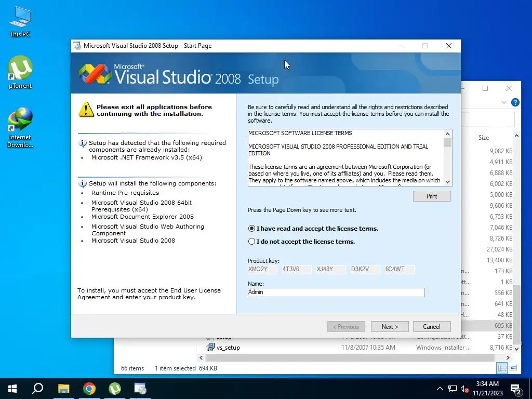Click the Next button
The width and height of the screenshot is (532, 399).
pos(390,327)
